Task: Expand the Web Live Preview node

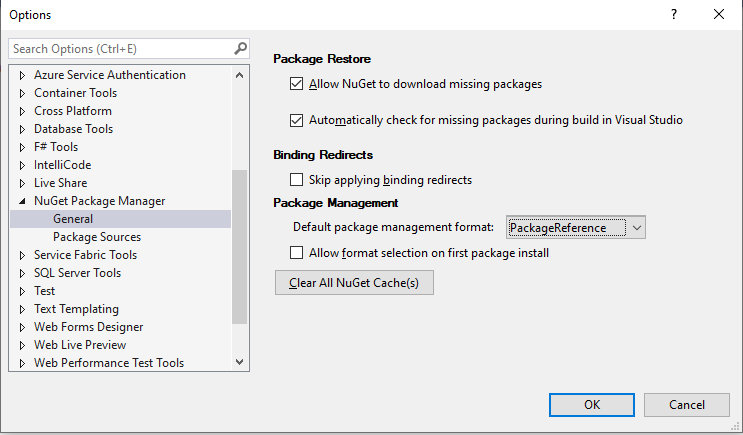Action: click(22, 345)
